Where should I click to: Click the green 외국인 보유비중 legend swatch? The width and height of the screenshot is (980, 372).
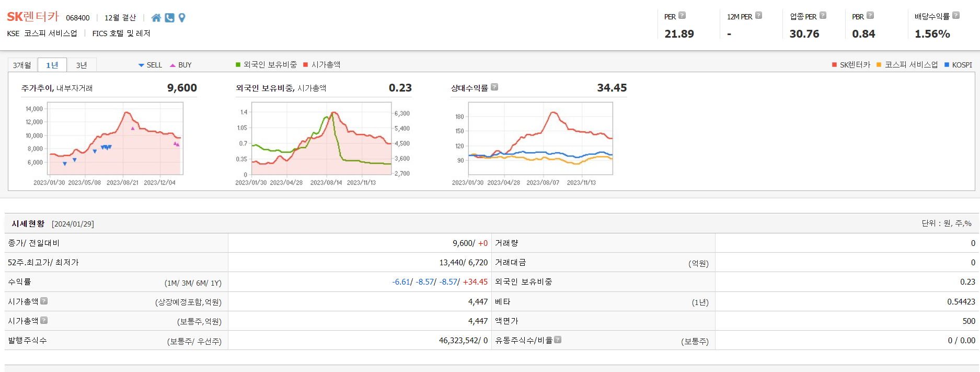(238, 65)
